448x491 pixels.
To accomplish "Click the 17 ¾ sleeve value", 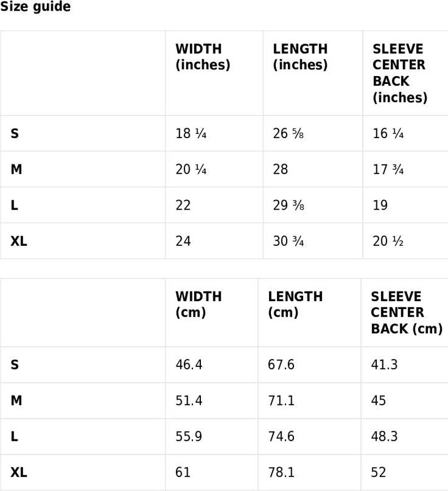I will click(x=388, y=170).
